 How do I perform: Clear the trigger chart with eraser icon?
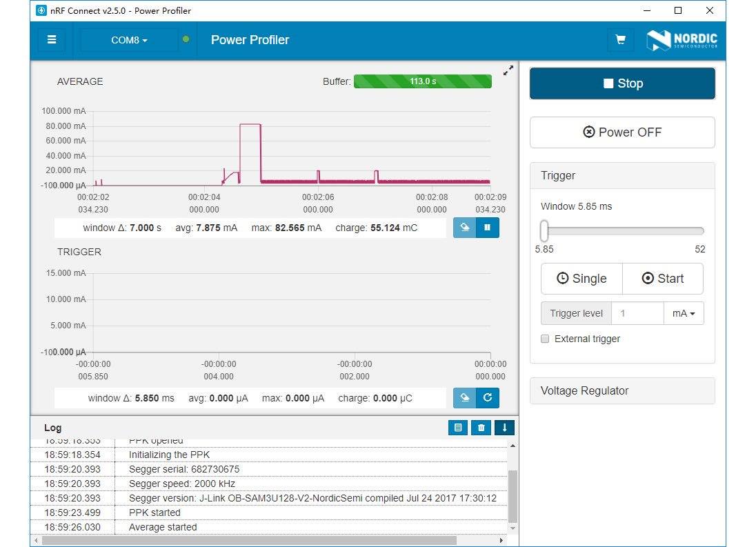click(465, 397)
